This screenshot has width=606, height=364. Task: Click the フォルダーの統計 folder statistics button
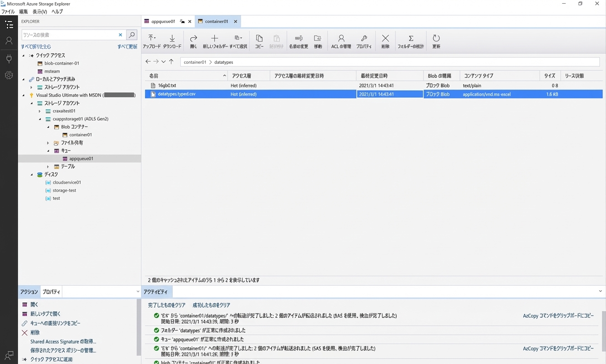coord(410,41)
